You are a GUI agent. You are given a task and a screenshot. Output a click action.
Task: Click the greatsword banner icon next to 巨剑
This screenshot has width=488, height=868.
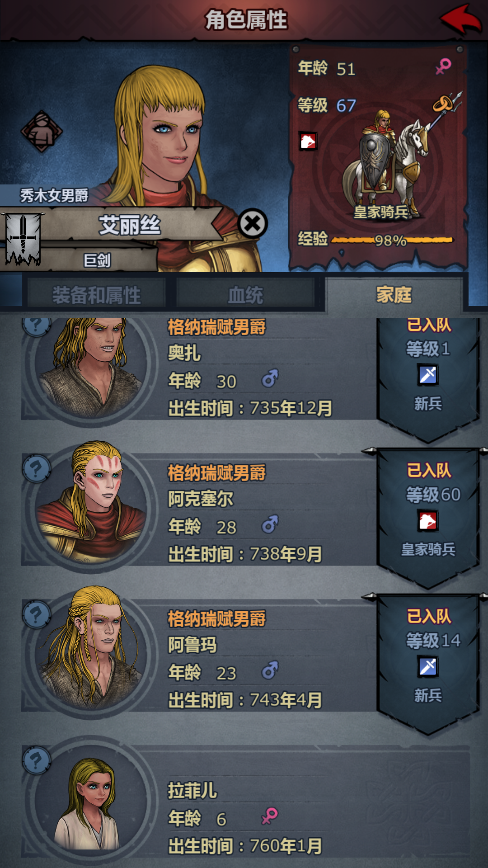[x=23, y=239]
